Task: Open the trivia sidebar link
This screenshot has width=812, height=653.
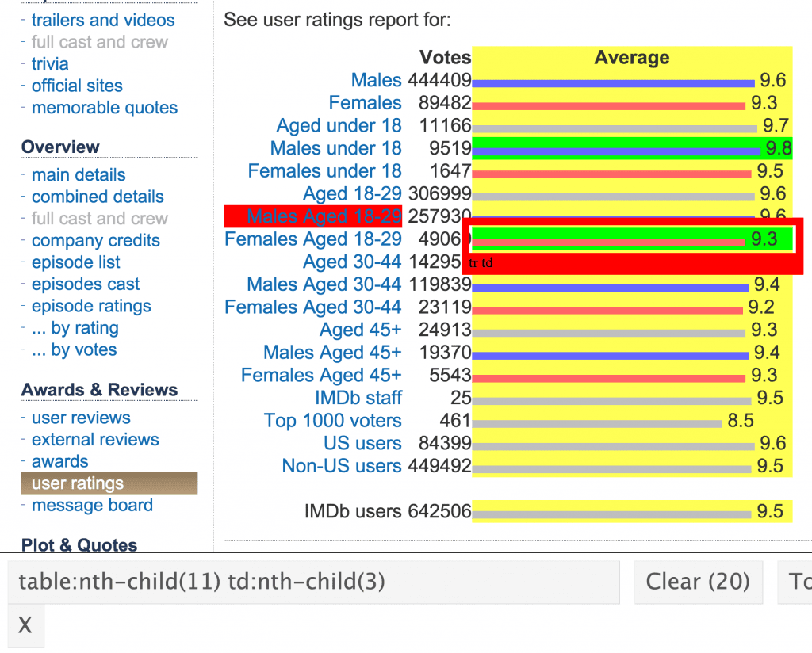Action: tap(50, 64)
